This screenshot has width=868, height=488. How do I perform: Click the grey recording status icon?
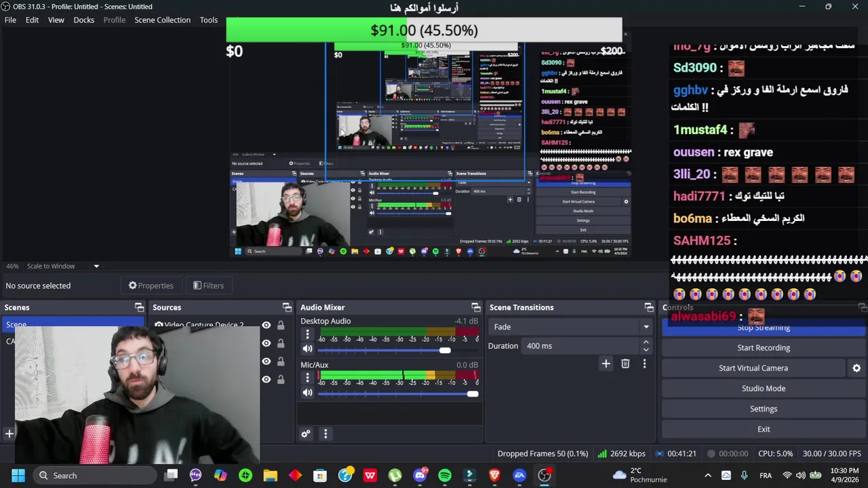tap(711, 453)
